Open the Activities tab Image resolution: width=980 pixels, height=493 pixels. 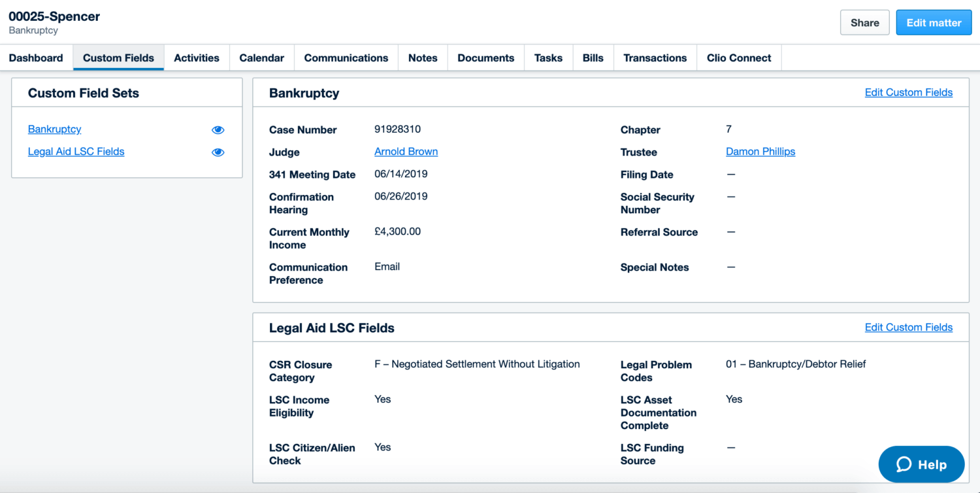click(196, 58)
